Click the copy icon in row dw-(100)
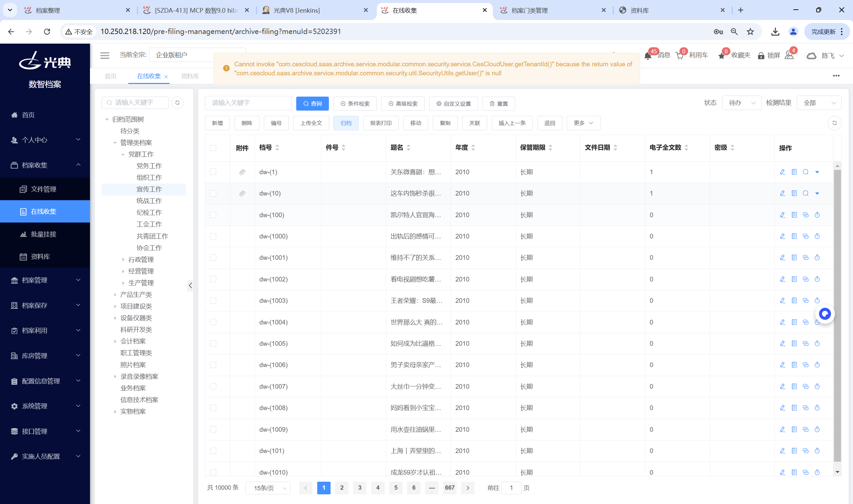The image size is (853, 504). click(805, 215)
